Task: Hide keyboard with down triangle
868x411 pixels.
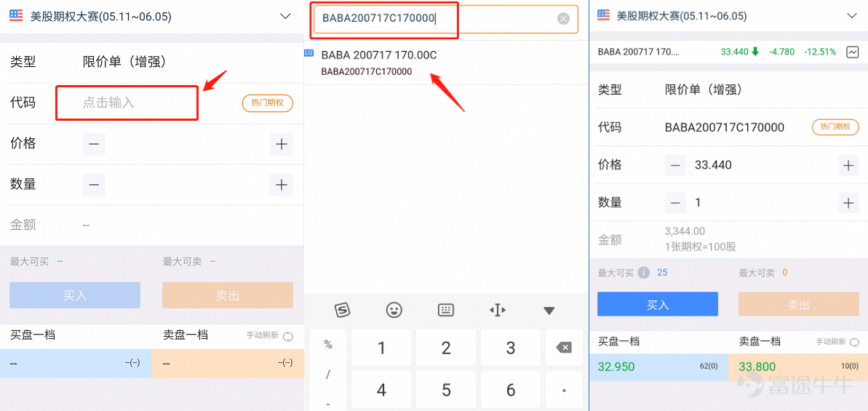Action: point(549,311)
